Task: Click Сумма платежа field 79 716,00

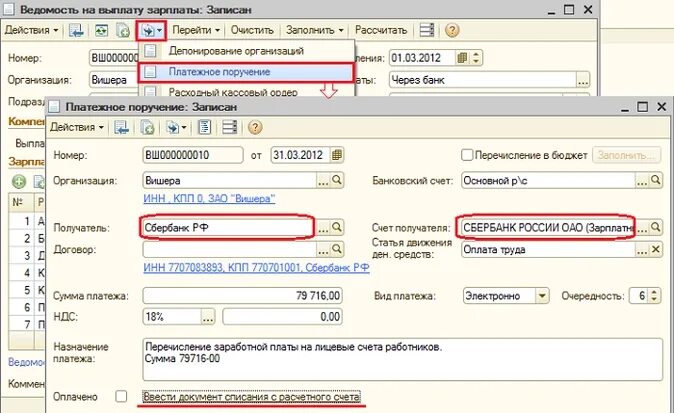Action: (x=242, y=296)
